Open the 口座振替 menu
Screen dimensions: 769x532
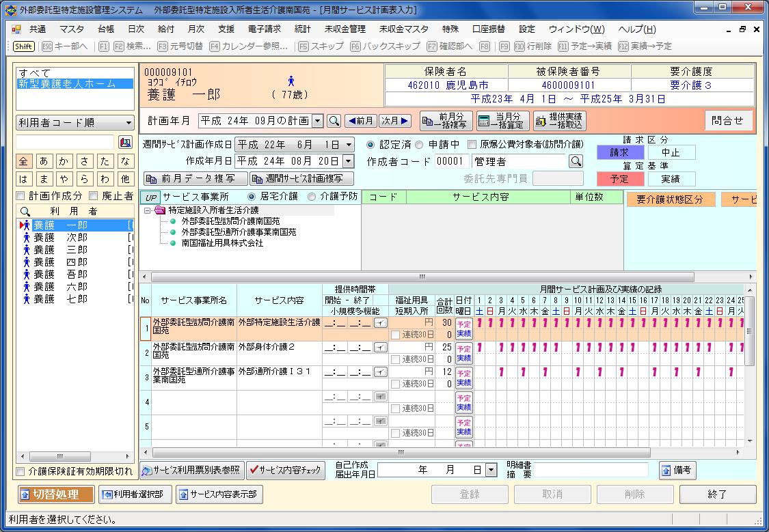click(488, 29)
